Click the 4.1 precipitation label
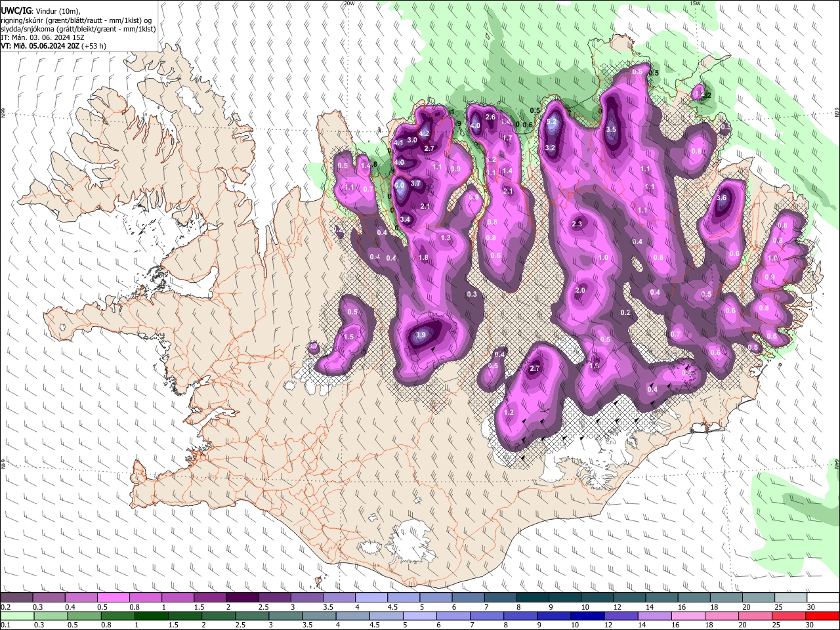 click(398, 143)
